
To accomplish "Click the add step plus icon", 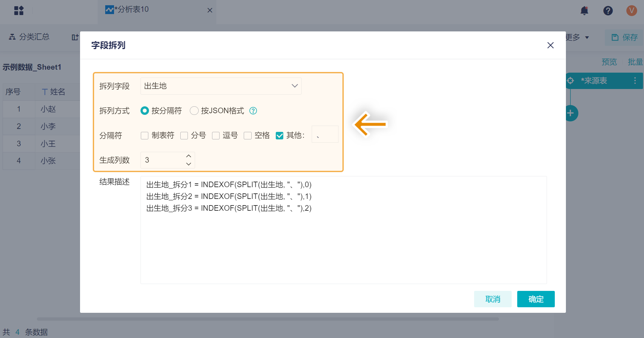I will point(570,113).
